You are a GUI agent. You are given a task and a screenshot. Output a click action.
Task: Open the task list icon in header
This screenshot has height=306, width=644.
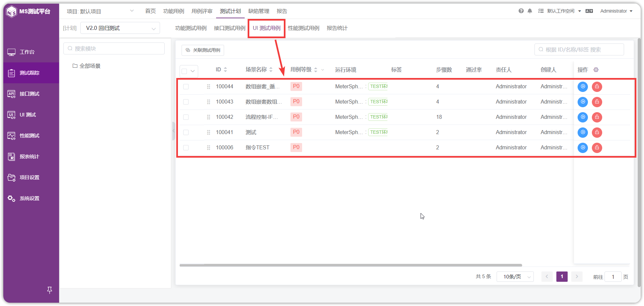point(541,11)
